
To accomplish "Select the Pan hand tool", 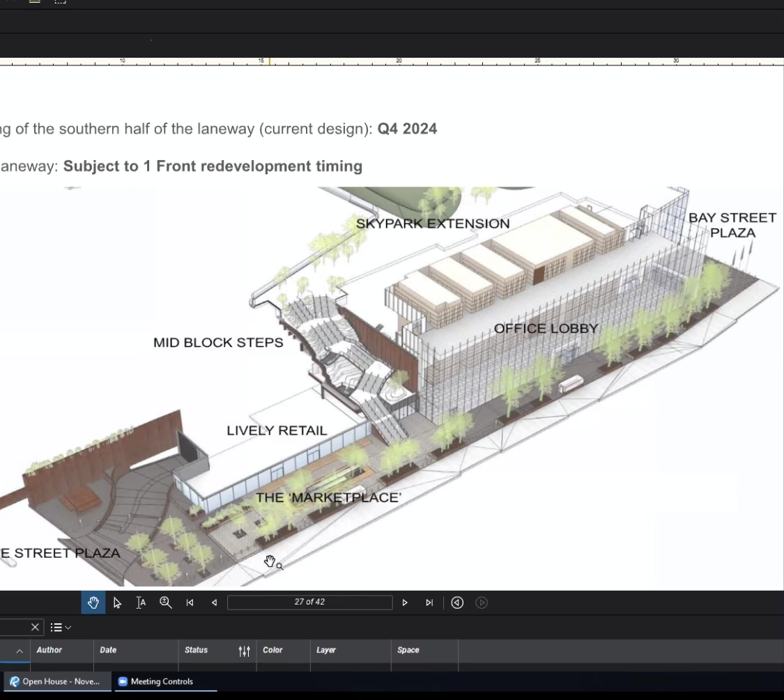I will (x=93, y=602).
